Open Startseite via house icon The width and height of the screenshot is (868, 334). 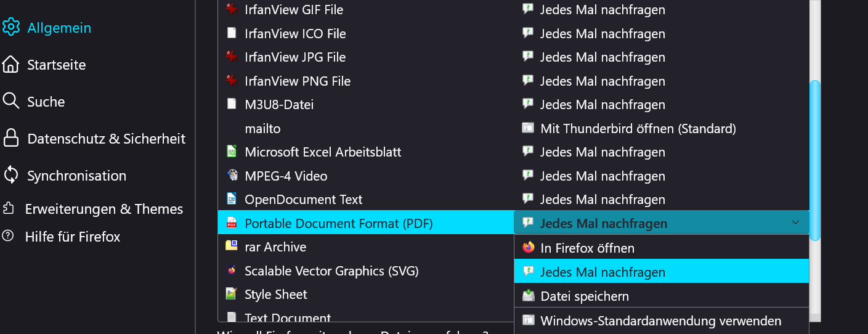tap(11, 64)
